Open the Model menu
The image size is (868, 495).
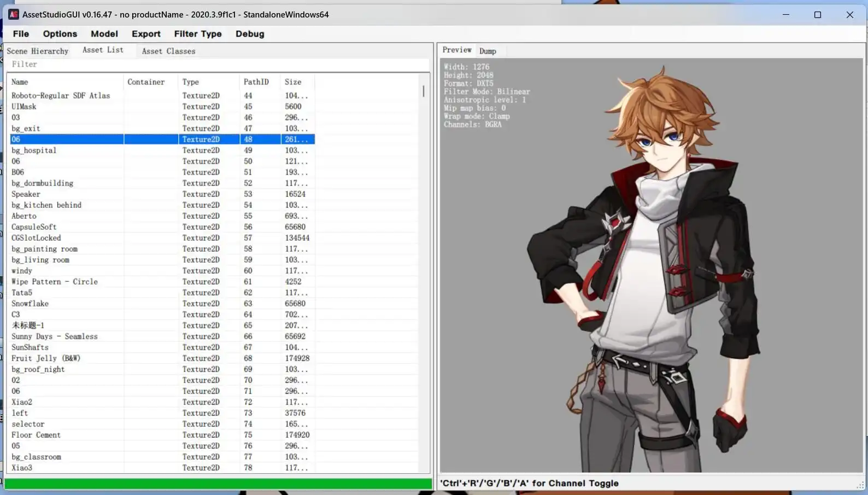(x=104, y=34)
